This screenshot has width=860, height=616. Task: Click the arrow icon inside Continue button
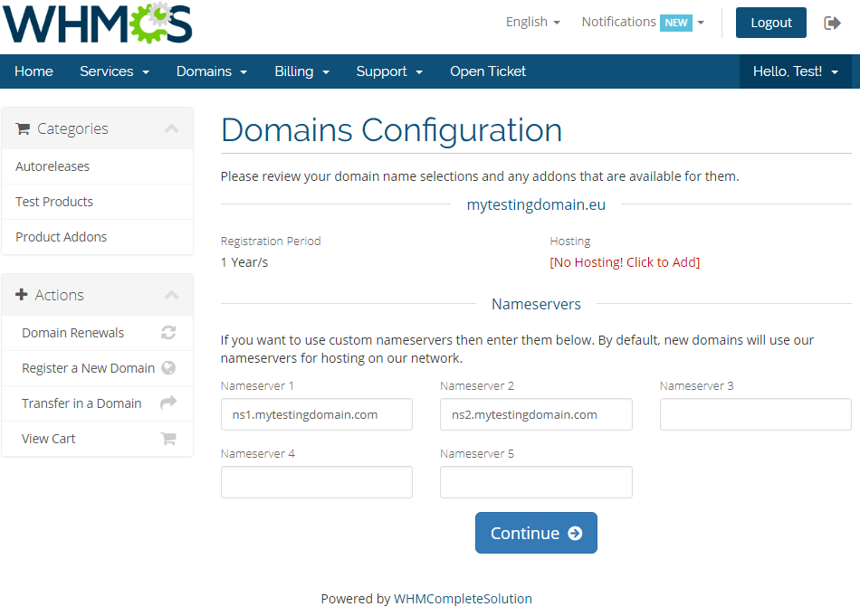tap(575, 534)
